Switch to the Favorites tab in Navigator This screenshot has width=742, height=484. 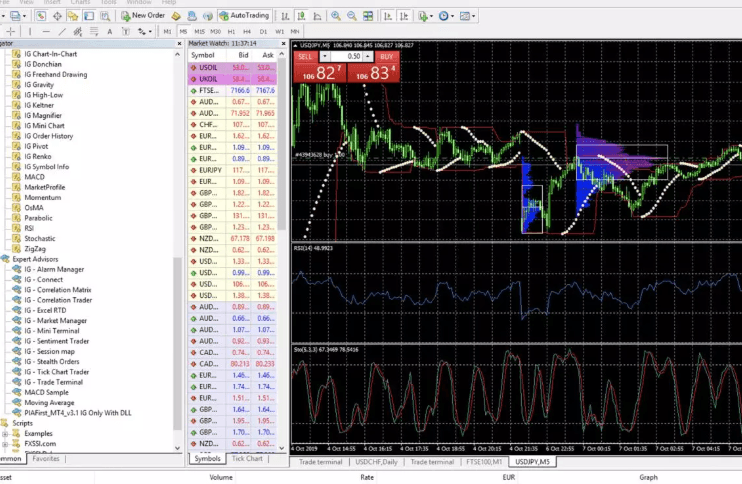click(x=46, y=458)
